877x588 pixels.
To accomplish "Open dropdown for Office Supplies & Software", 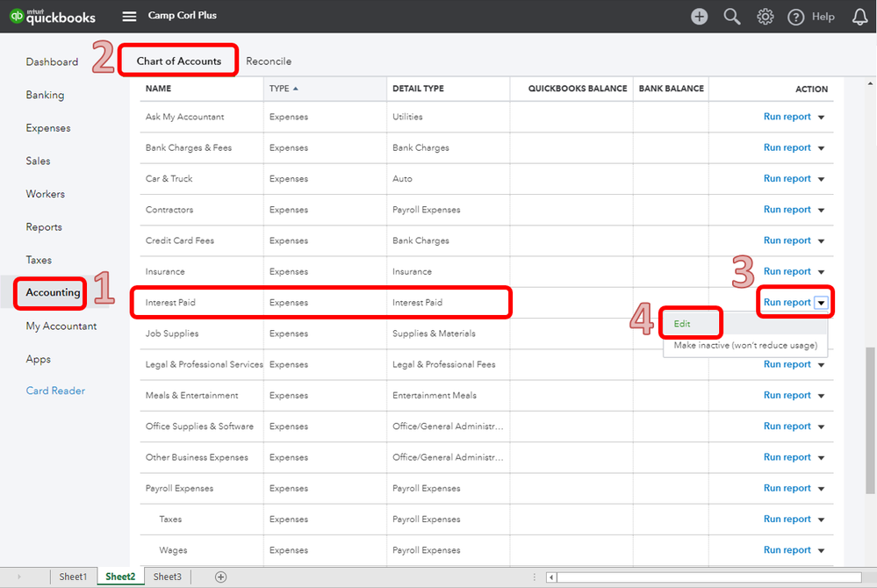I will tap(821, 427).
